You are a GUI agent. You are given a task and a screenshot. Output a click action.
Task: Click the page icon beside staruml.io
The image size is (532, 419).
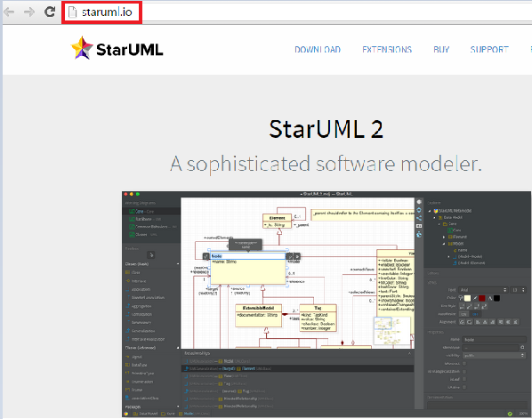[x=72, y=12]
